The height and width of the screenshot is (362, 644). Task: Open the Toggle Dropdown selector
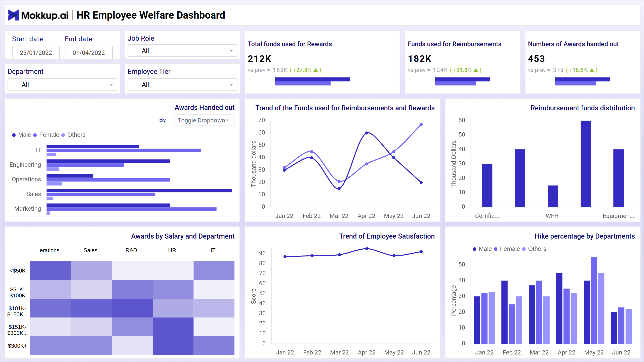204,120
